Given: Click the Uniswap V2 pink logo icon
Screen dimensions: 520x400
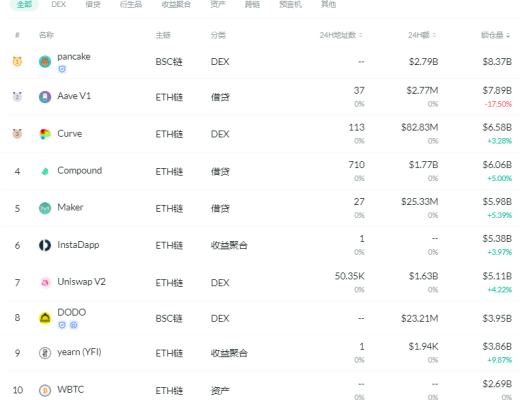Looking at the screenshot, I should pyautogui.click(x=45, y=283).
